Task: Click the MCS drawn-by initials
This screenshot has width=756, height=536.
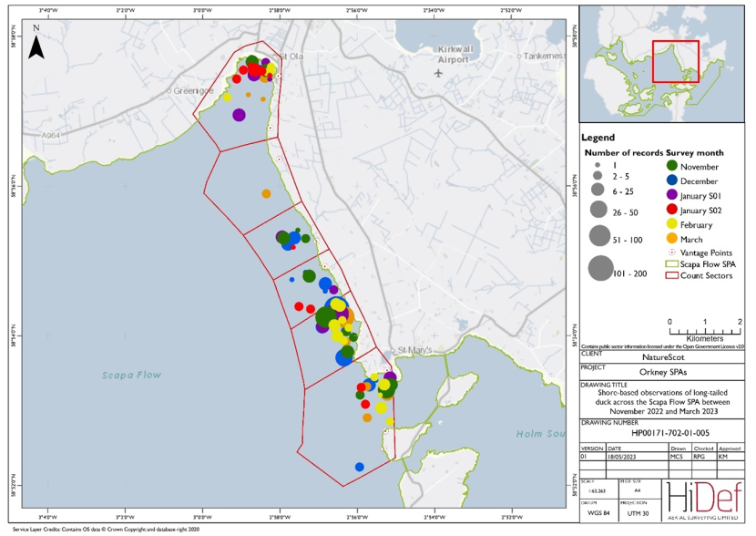Action: point(677,456)
